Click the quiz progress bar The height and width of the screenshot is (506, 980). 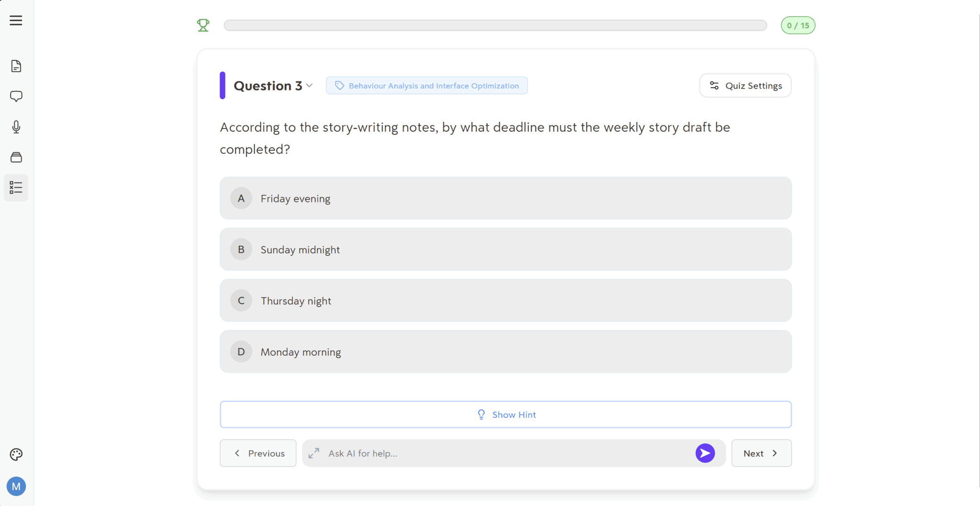[x=495, y=25]
